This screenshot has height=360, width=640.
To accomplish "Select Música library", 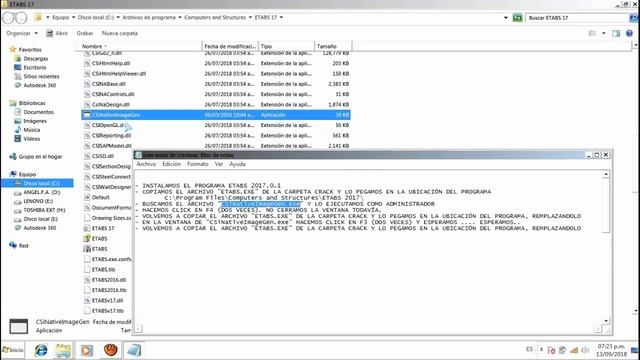I will click(x=31, y=130).
